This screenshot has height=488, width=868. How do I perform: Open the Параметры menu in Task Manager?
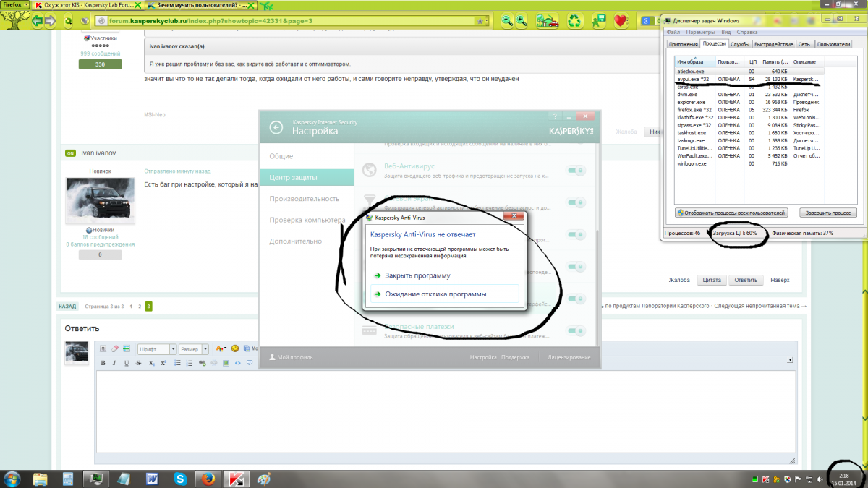click(701, 32)
